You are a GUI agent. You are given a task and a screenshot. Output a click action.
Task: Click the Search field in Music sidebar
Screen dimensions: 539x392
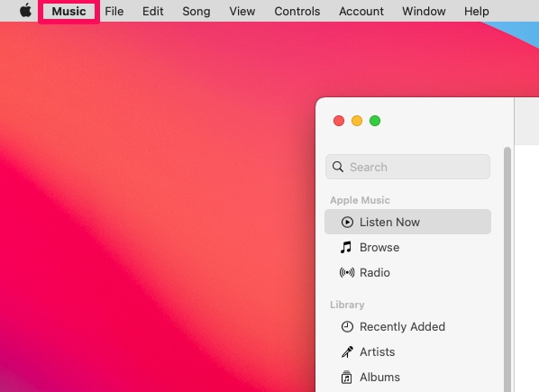pos(407,167)
